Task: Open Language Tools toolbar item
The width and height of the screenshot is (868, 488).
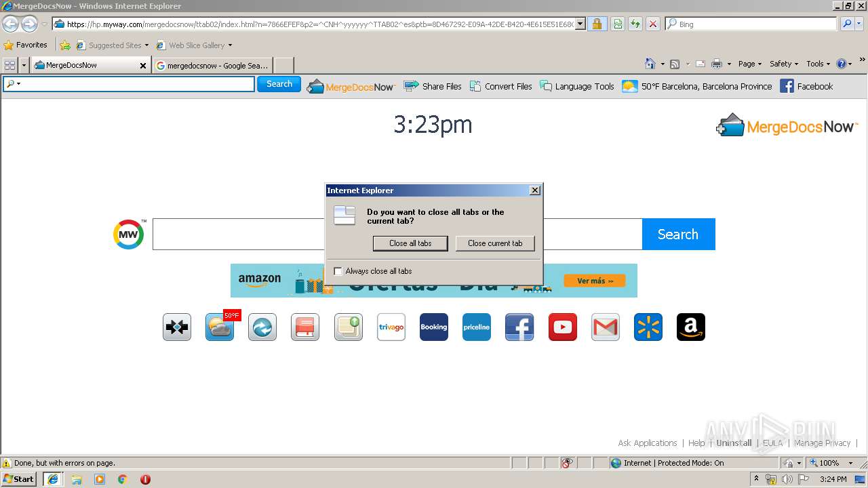Action: point(577,86)
